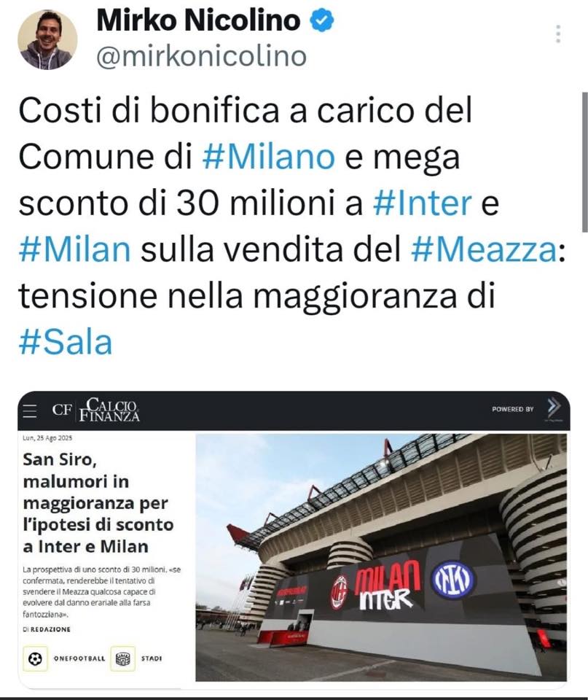The width and height of the screenshot is (588, 700).
Task: Click the vertical scrollbar handle
Action: click(585, 163)
